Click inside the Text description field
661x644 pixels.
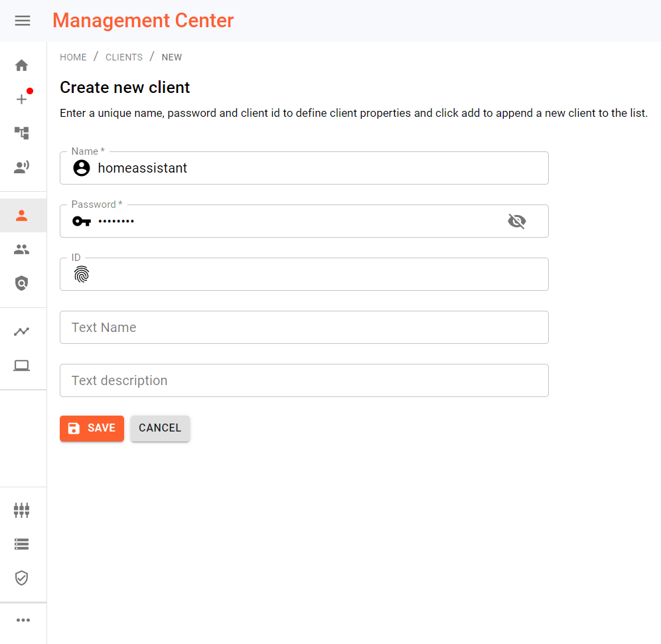304,380
